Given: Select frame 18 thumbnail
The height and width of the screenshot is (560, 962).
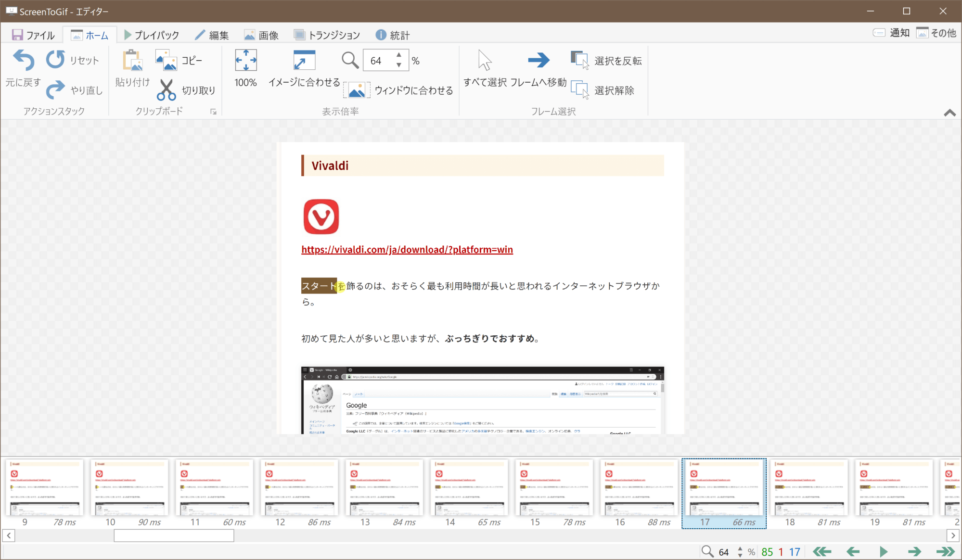Looking at the screenshot, I should [x=809, y=493].
